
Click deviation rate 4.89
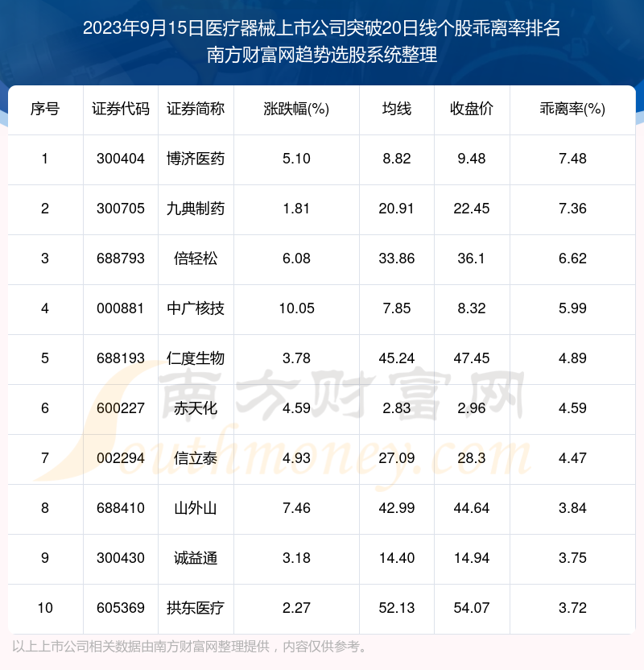pos(572,358)
